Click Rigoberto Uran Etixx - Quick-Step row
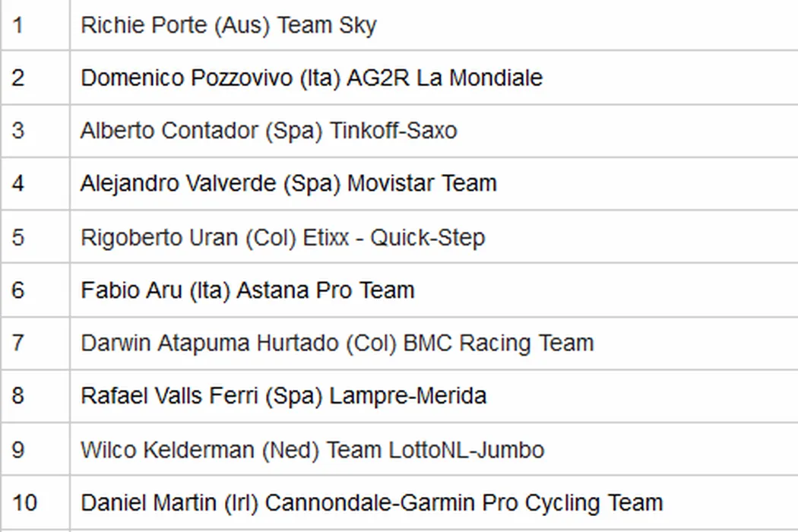Screen dimensions: 798x532 [x=283, y=237]
